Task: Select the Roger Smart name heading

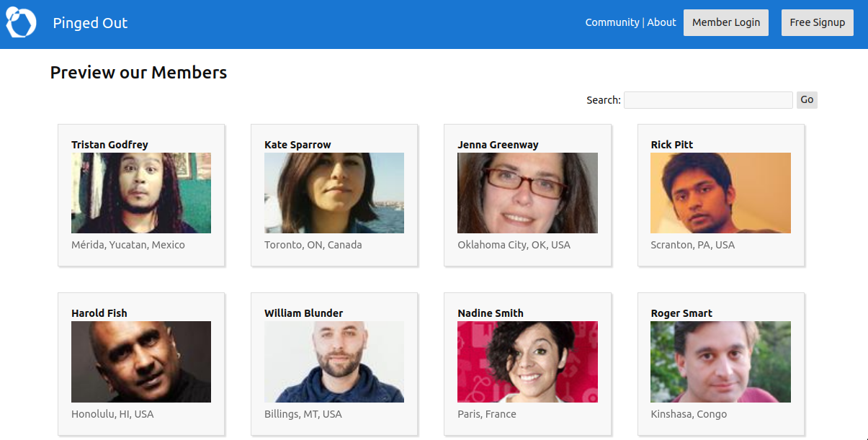Action: coord(681,313)
